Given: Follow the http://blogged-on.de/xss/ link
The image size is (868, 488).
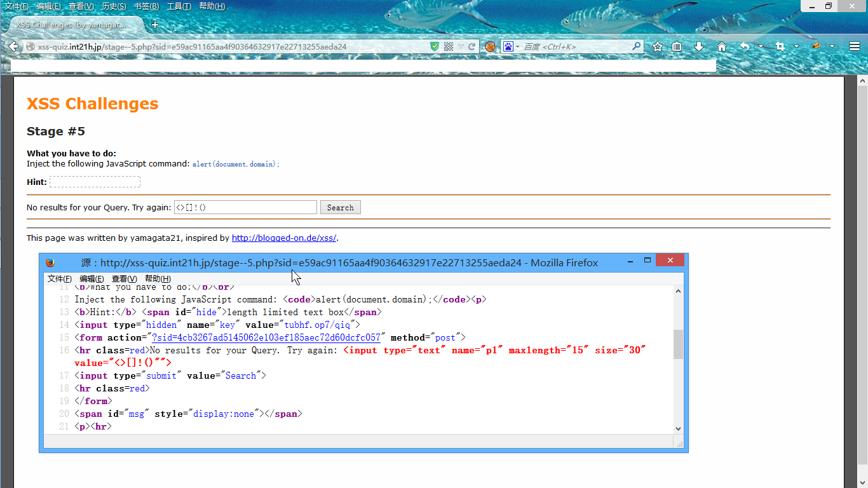Looking at the screenshot, I should pyautogui.click(x=284, y=238).
